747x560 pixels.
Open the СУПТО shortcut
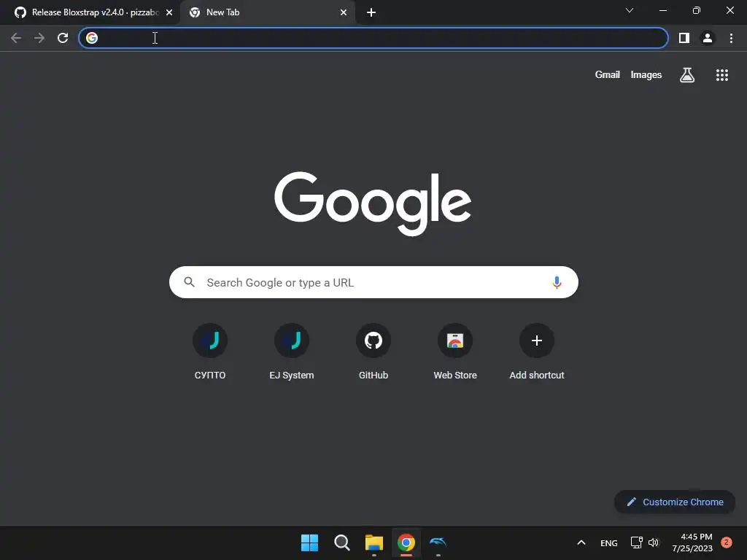click(210, 352)
